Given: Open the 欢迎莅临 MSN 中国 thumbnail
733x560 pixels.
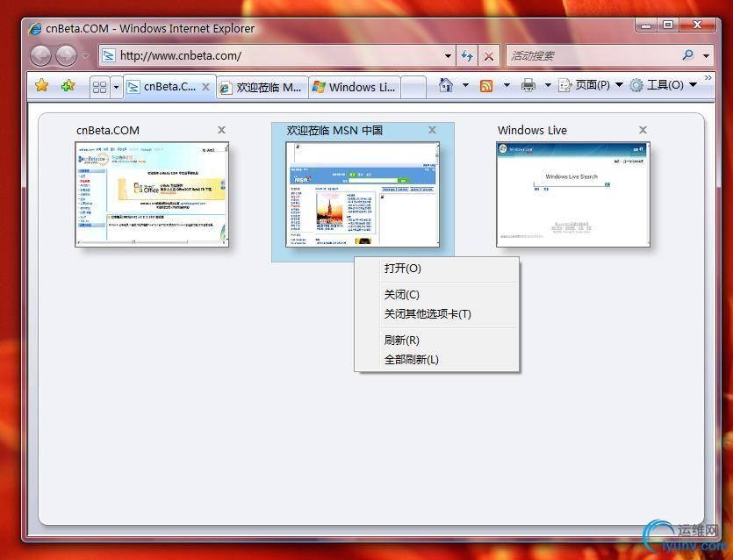Looking at the screenshot, I should click(363, 194).
